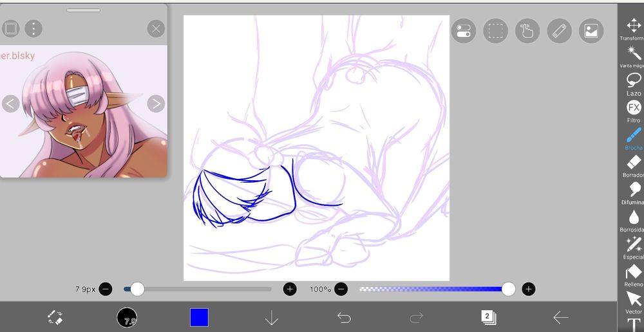Tap the back arrow button

point(561,318)
